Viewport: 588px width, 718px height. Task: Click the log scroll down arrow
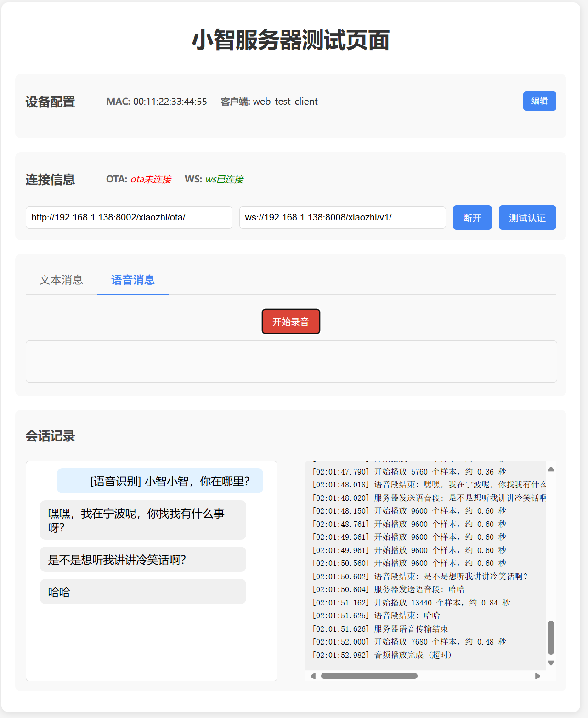(x=551, y=663)
